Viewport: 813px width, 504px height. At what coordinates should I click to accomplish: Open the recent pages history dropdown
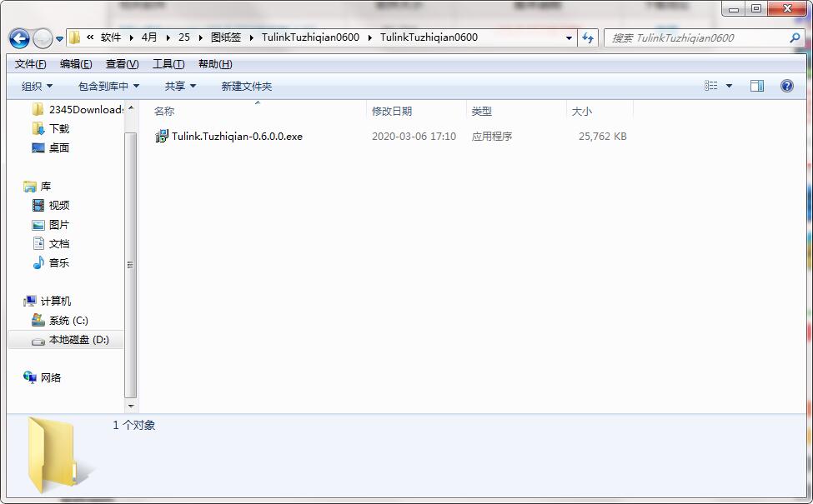point(60,39)
